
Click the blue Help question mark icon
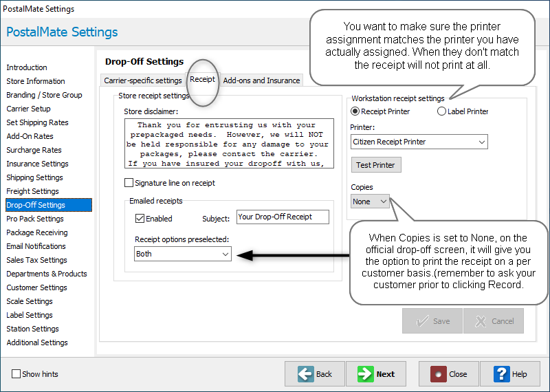[502, 374]
